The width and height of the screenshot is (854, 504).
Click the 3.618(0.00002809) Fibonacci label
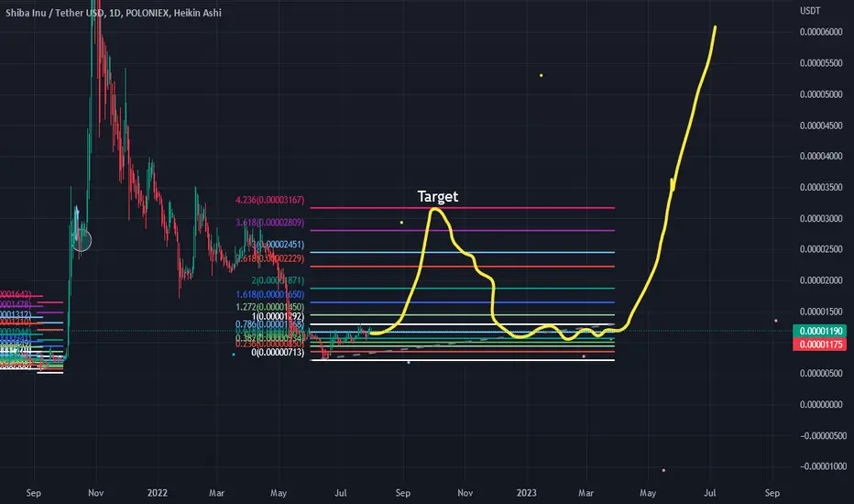point(269,223)
